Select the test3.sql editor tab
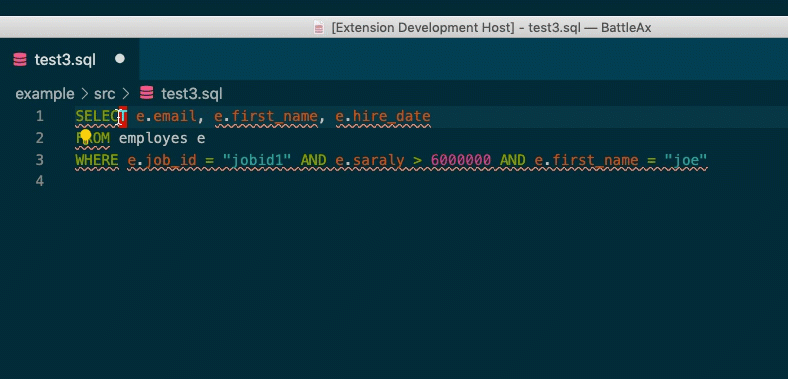 (x=69, y=59)
